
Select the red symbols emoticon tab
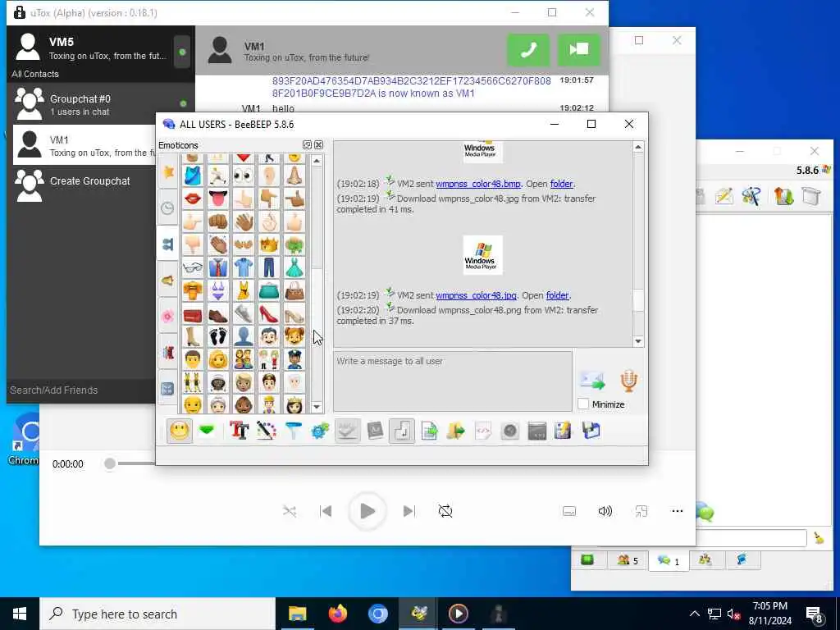[167, 352]
